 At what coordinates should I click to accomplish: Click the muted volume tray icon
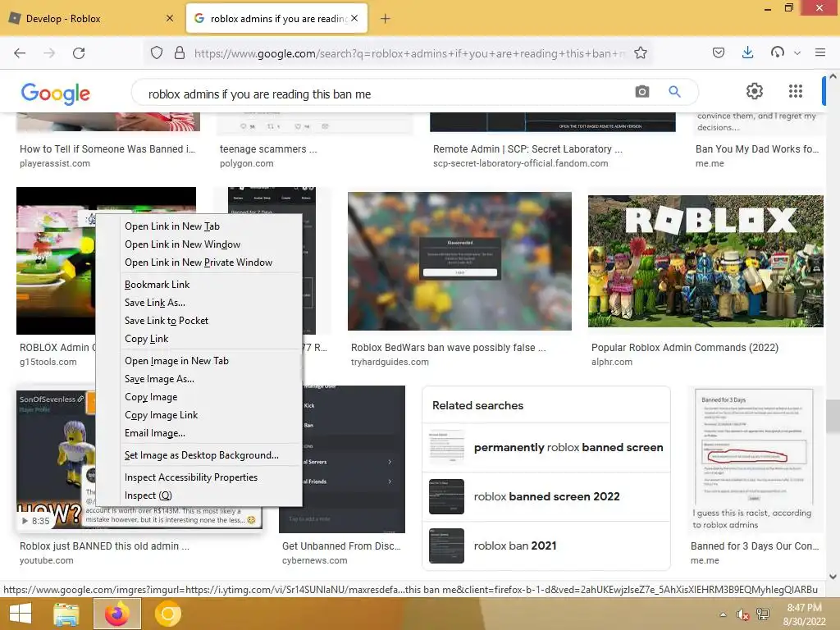(742, 614)
